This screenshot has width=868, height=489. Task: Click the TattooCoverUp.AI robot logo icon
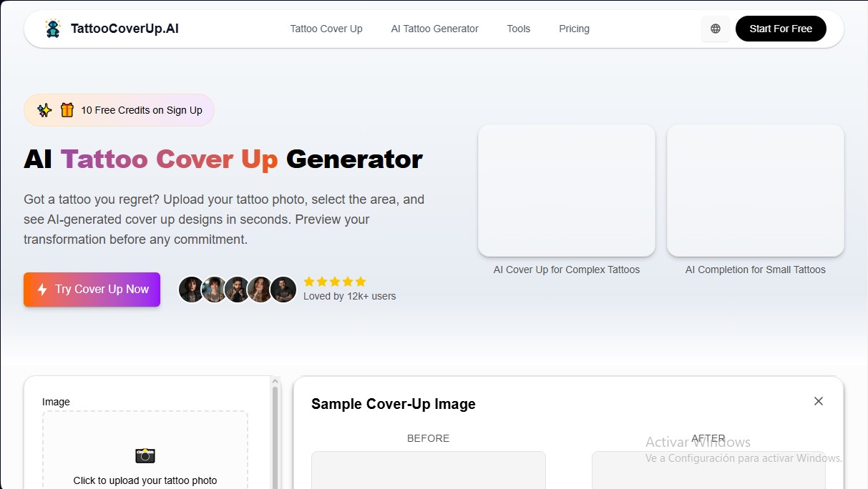(x=53, y=29)
